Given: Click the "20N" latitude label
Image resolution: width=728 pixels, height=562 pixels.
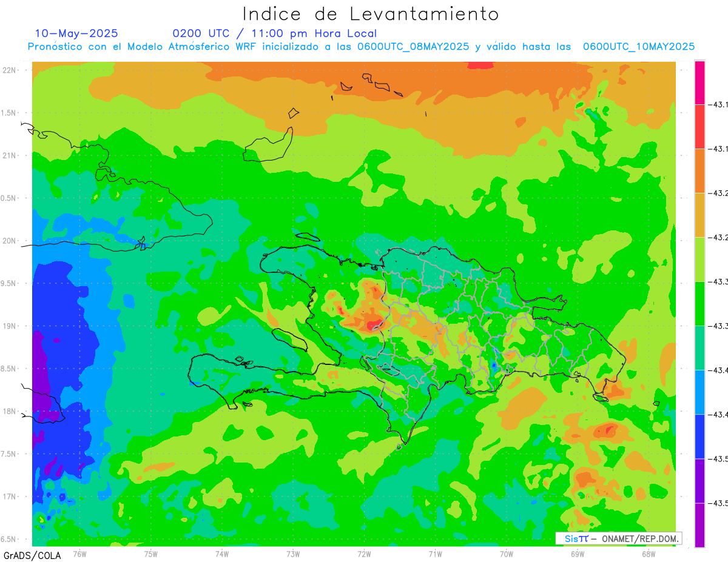Looking at the screenshot, I should pos(10,241).
